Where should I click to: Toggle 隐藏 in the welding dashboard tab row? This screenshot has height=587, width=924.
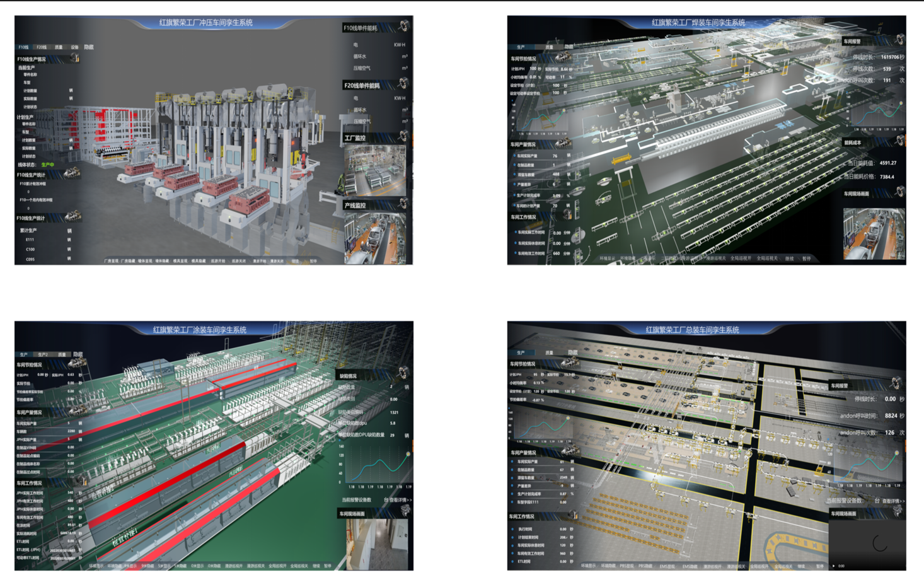[569, 47]
